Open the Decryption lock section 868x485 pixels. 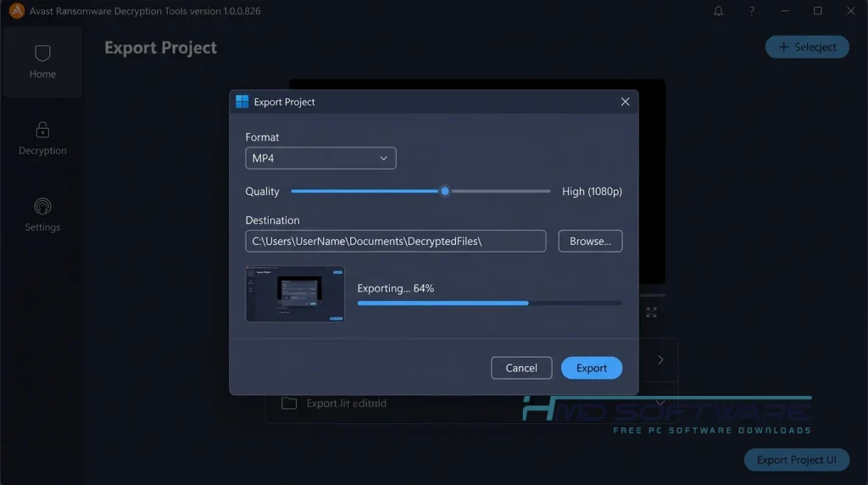point(42,138)
